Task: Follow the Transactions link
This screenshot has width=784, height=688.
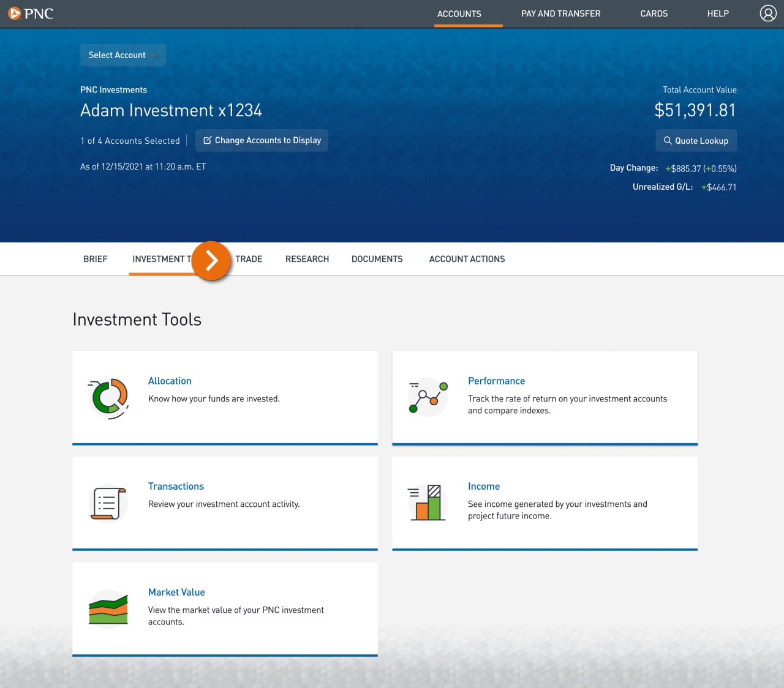Action: click(176, 486)
